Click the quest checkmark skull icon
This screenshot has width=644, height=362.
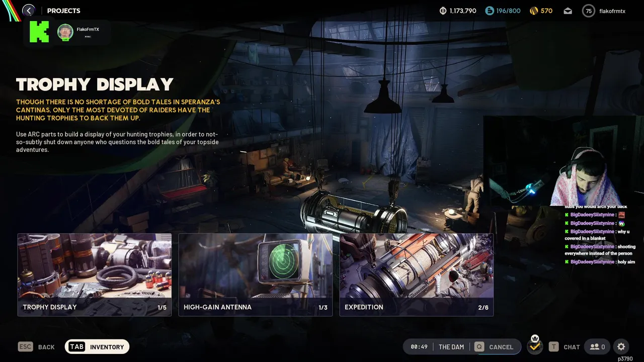coord(535,346)
